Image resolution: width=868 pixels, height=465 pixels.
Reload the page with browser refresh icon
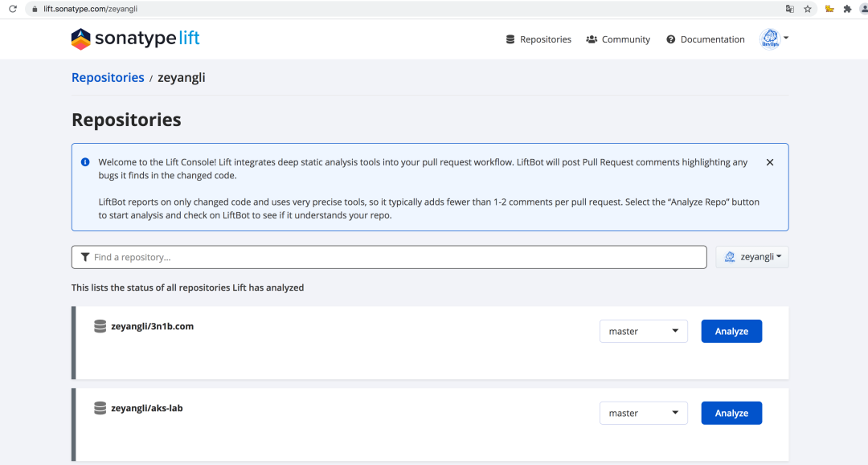[12, 9]
